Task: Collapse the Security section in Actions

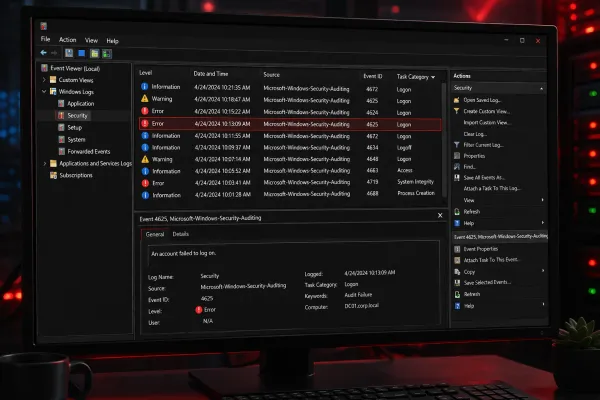Action: [541, 89]
